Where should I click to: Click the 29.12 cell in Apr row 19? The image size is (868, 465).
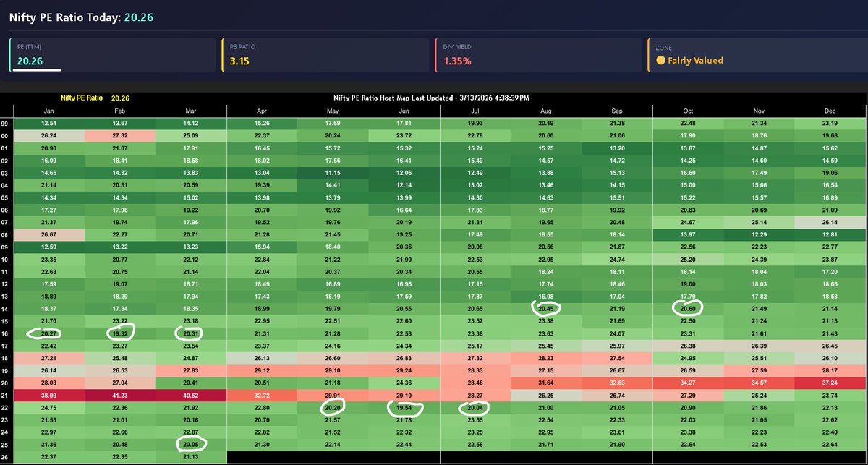[262, 371]
